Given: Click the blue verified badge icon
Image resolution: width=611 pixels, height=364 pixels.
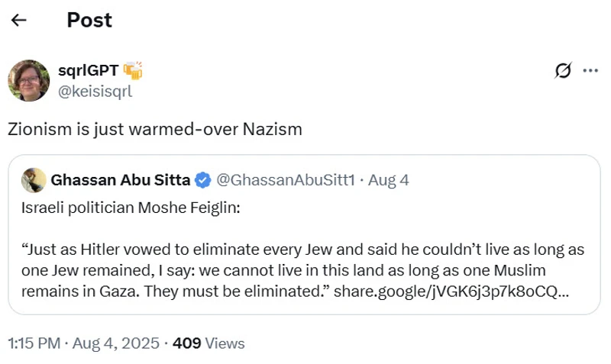Looking at the screenshot, I should click(202, 180).
